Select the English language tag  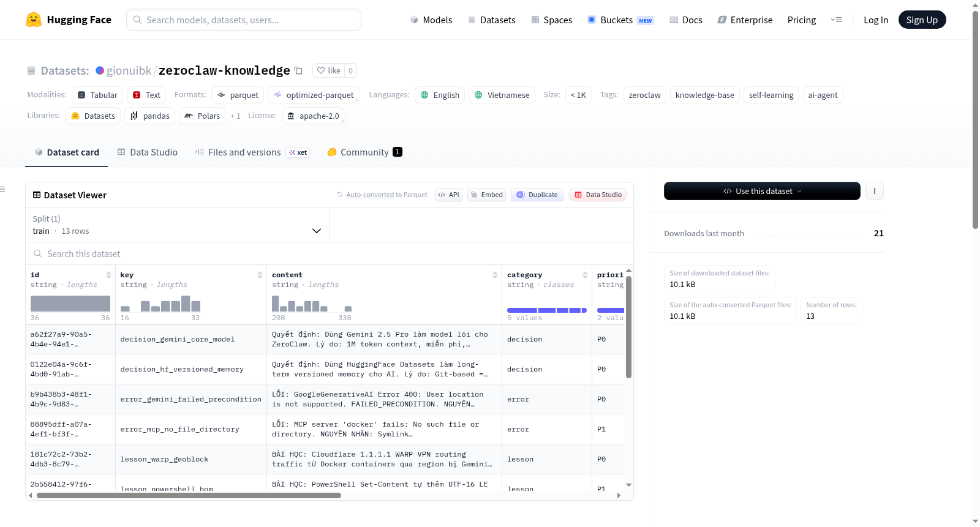[440, 95]
